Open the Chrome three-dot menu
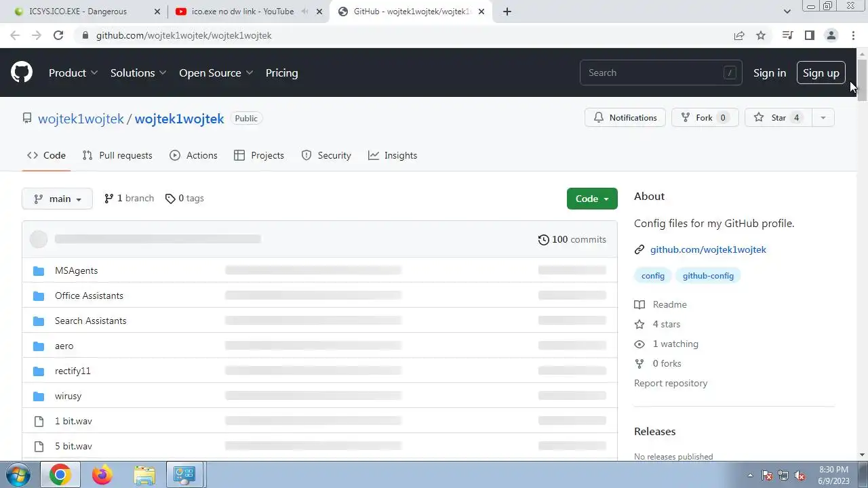 [853, 35]
